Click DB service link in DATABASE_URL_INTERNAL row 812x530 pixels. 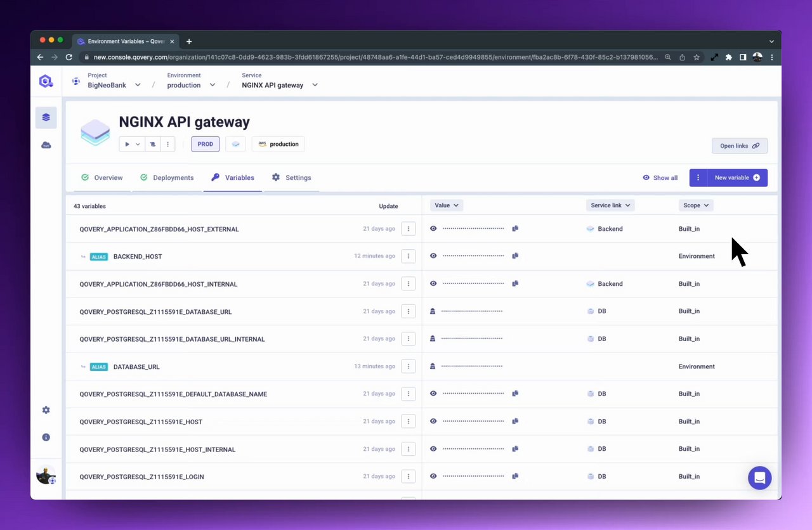point(596,339)
